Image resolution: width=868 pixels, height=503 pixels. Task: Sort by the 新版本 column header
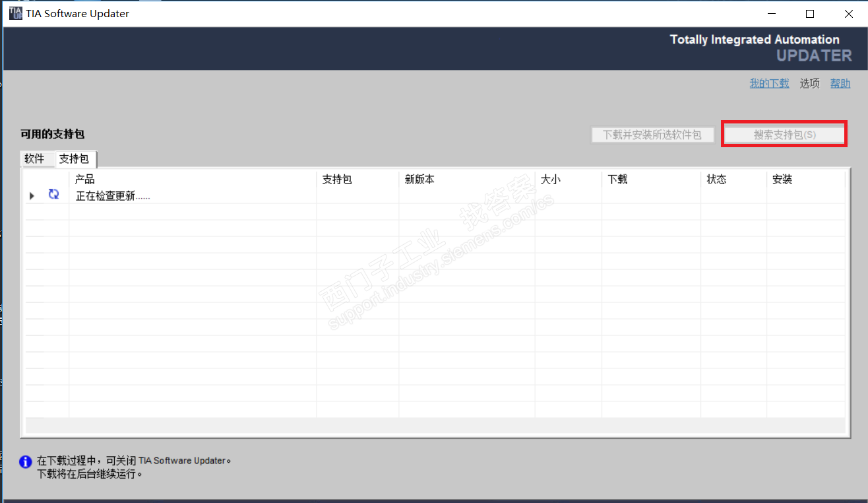click(467, 180)
